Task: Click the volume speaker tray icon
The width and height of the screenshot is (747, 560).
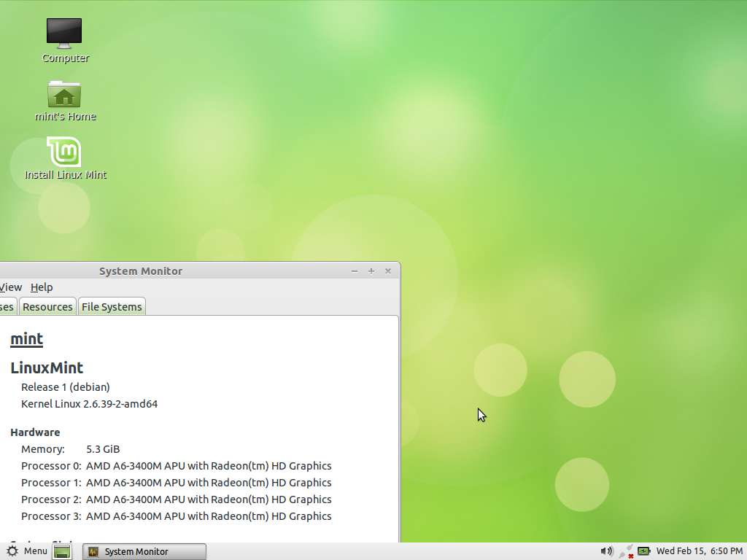Action: [x=606, y=551]
